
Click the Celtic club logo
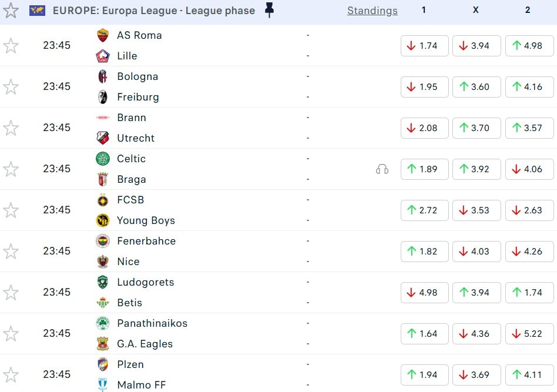tap(103, 159)
